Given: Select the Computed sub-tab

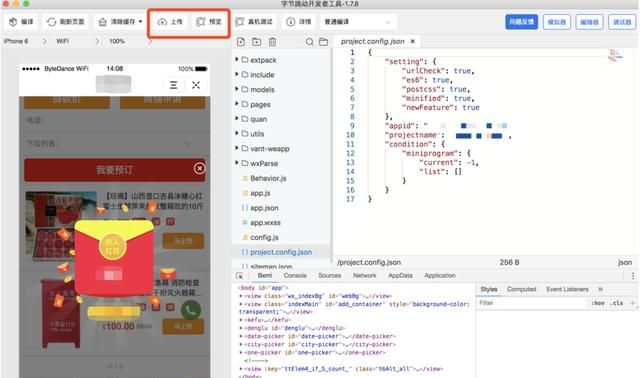Looking at the screenshot, I should click(x=522, y=289).
